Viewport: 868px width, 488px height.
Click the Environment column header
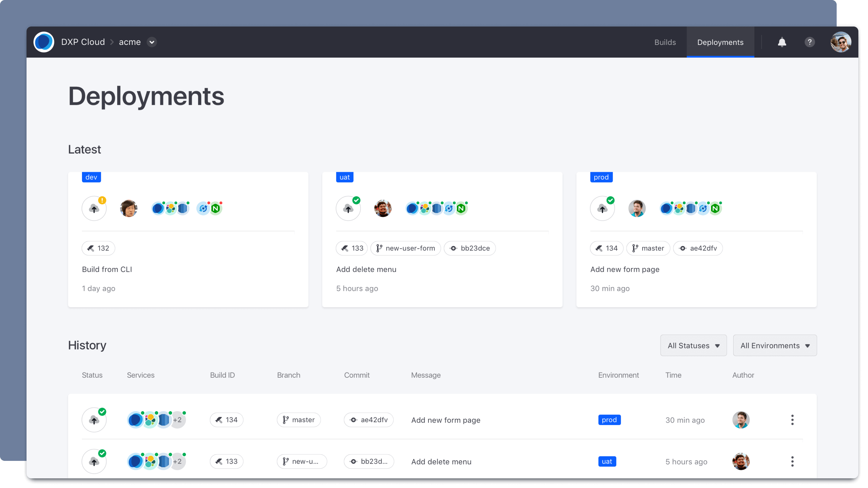click(618, 375)
